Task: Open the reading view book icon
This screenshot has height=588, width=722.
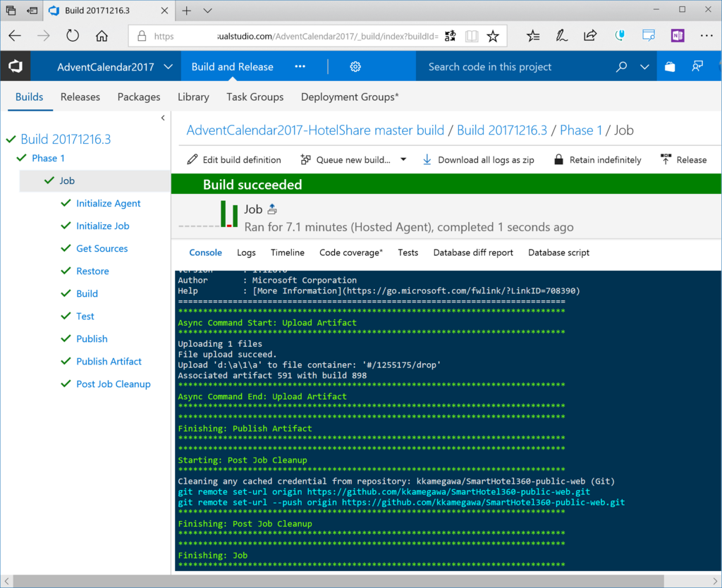Action: 472,36
